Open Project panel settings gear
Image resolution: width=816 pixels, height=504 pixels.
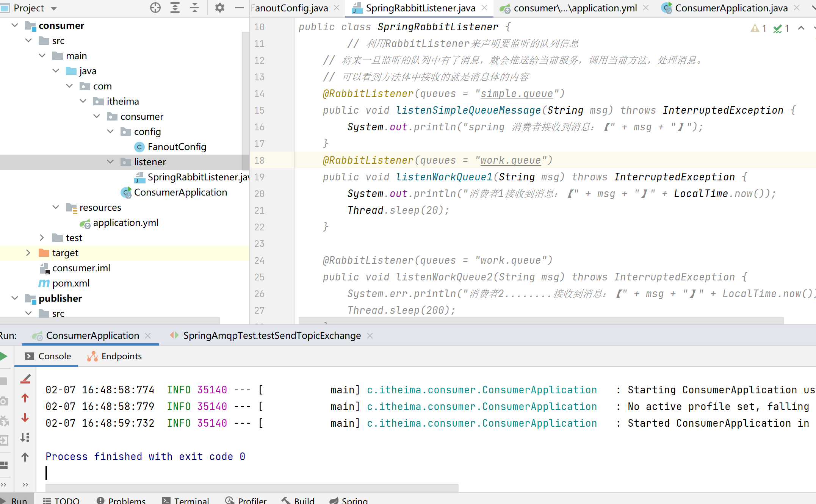(x=219, y=8)
